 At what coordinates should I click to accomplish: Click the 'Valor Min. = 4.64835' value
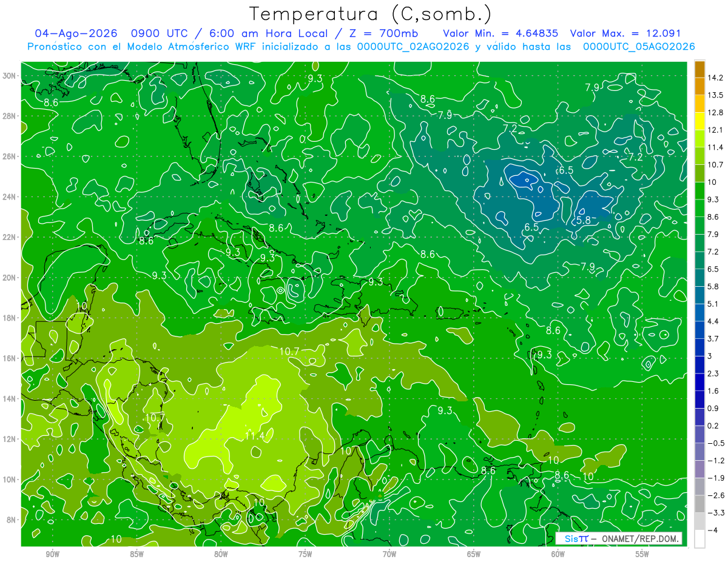[500, 33]
